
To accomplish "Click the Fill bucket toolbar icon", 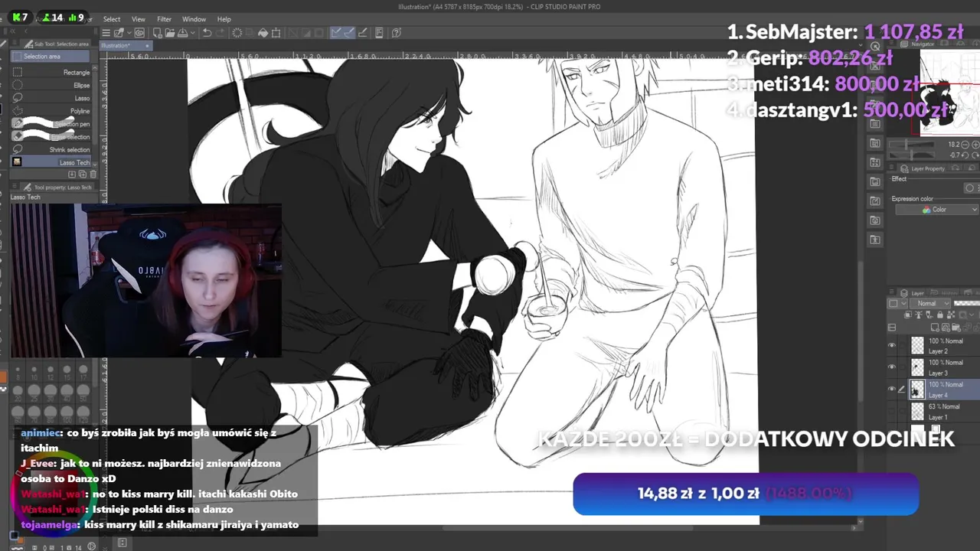I will tap(263, 33).
